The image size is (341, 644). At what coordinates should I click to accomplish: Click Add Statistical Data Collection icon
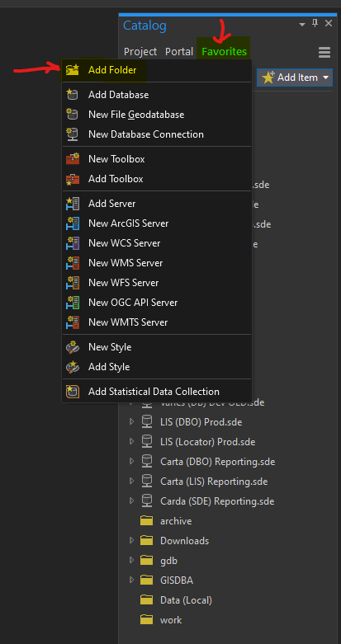[73, 392]
